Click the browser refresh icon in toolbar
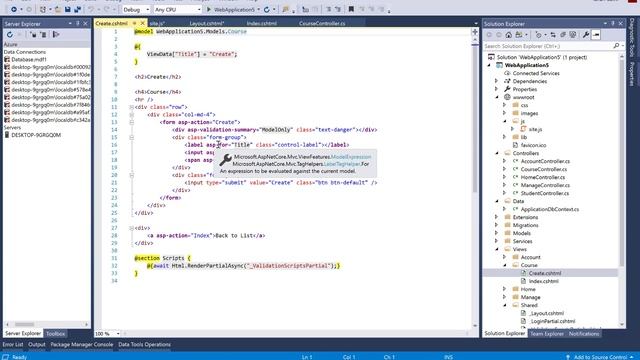640x360 pixels. [x=267, y=9]
